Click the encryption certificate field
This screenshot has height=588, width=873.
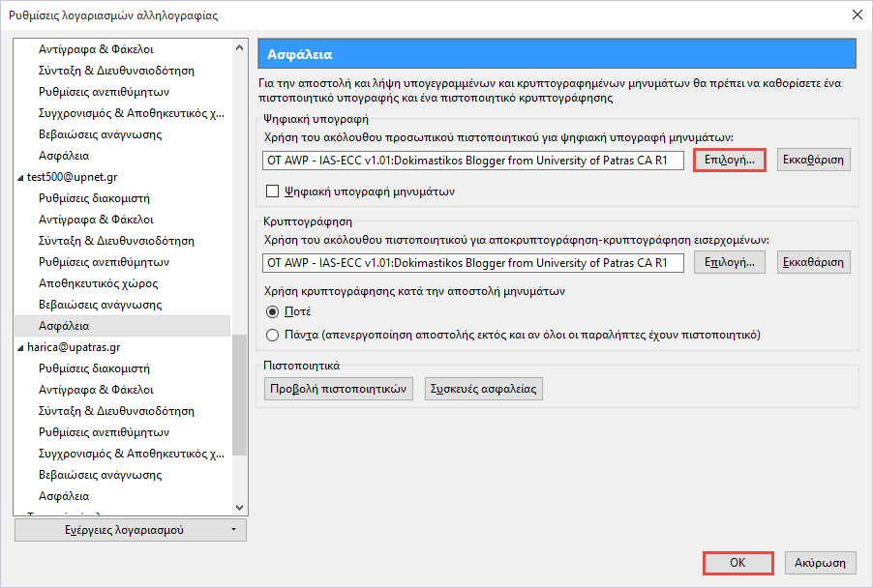[x=472, y=263]
